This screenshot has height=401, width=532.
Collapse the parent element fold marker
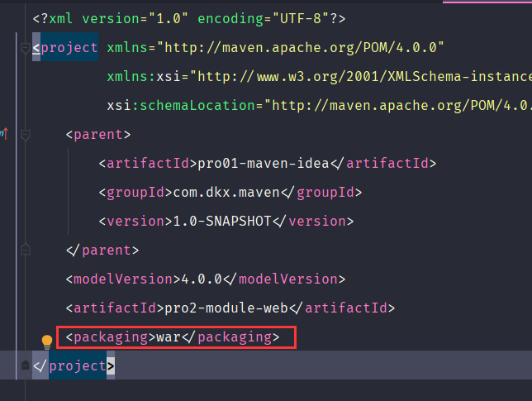[25, 135]
